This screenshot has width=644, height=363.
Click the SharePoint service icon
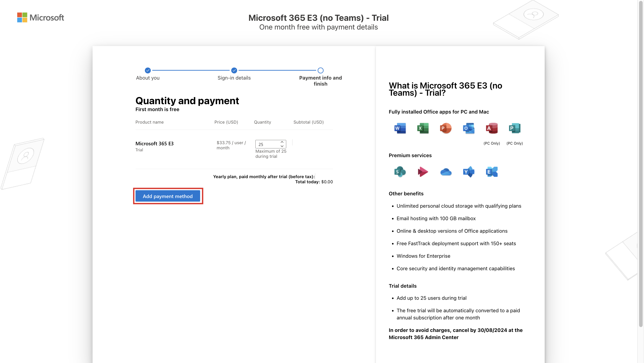pyautogui.click(x=400, y=172)
